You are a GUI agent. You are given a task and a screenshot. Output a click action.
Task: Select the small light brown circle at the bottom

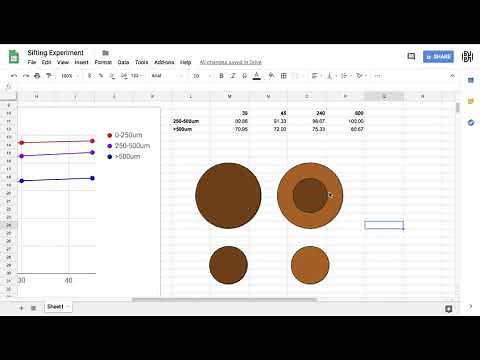coord(310,265)
